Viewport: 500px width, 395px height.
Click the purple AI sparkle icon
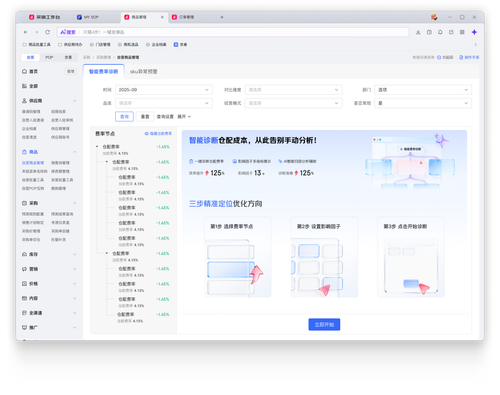pyautogui.click(x=474, y=32)
